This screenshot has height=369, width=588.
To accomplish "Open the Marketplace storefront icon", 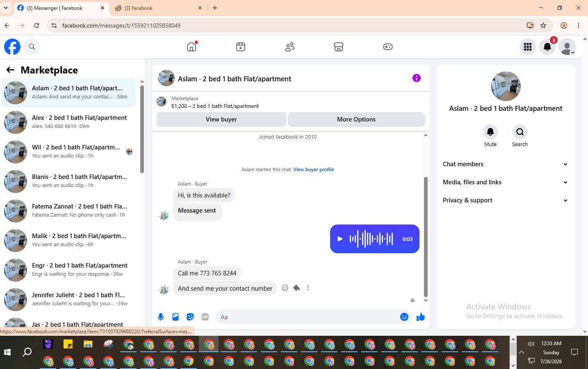I will click(x=339, y=47).
